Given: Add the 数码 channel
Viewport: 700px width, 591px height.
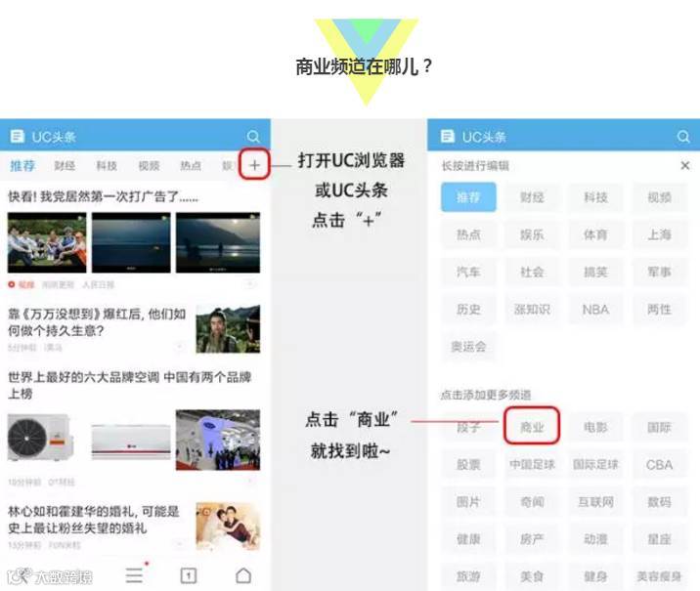Looking at the screenshot, I should (x=659, y=502).
